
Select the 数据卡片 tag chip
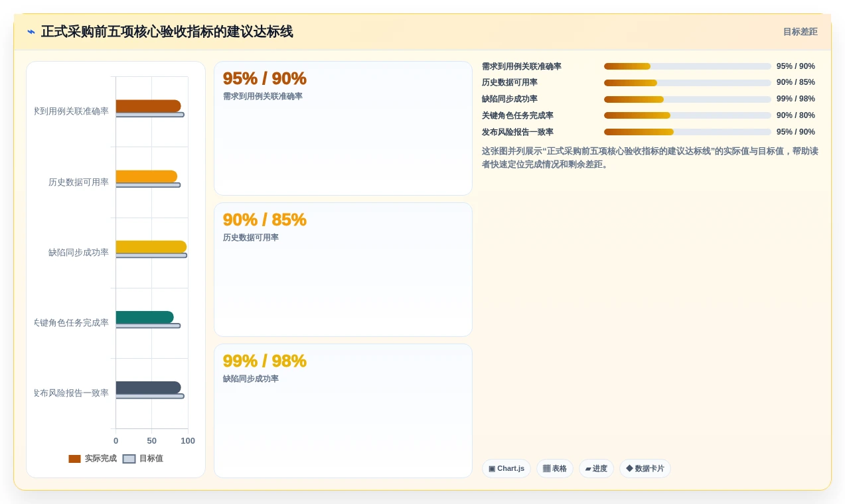tap(645, 468)
